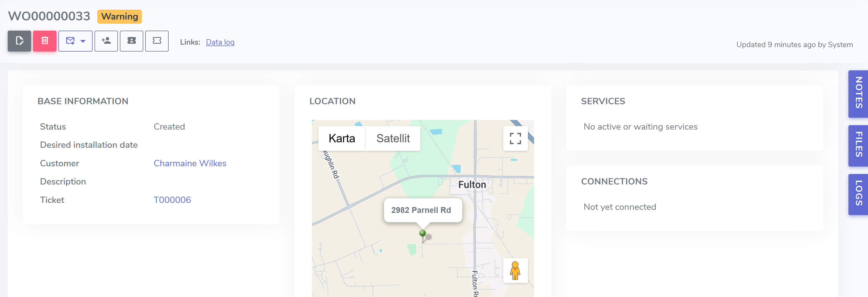Click the empty ticket outline icon
868x297 pixels.
click(x=157, y=41)
